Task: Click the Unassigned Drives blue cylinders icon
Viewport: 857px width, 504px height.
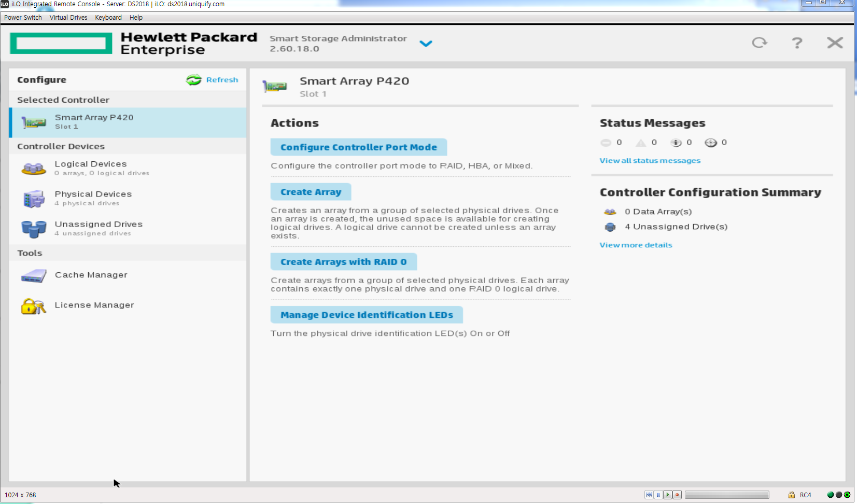Action: click(34, 229)
